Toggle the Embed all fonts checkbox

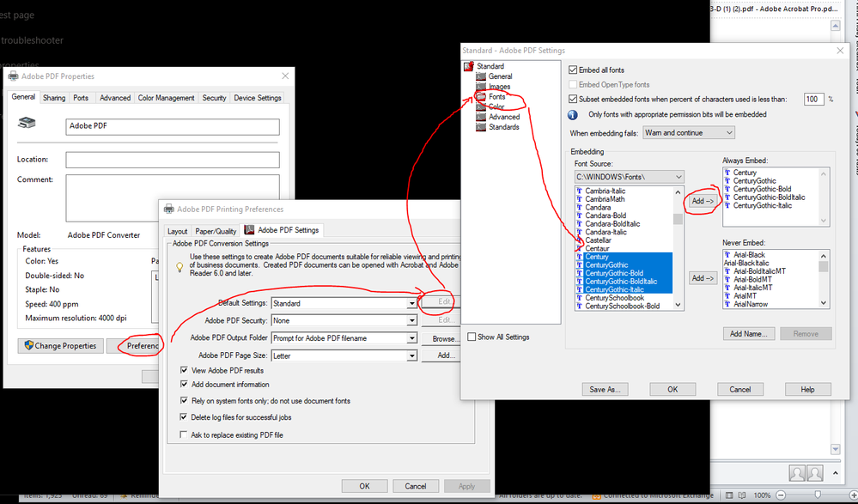pyautogui.click(x=573, y=70)
